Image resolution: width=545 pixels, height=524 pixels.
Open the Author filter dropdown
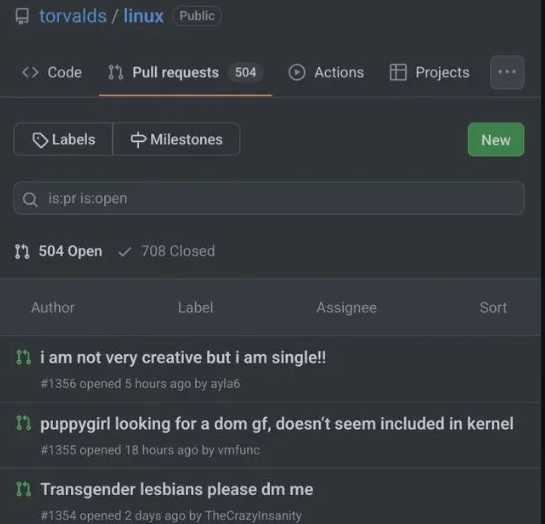click(x=53, y=308)
